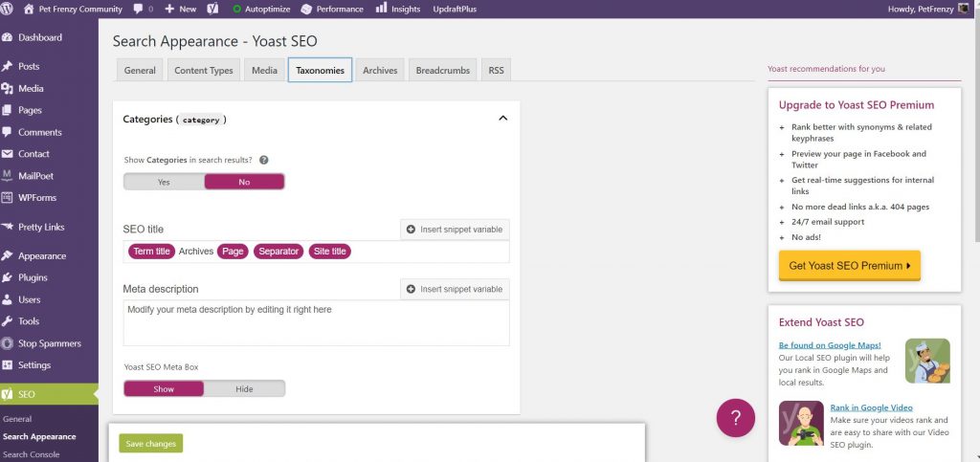The width and height of the screenshot is (980, 462).
Task: Set Yoast SEO Meta Box to Hide
Action: coord(244,389)
